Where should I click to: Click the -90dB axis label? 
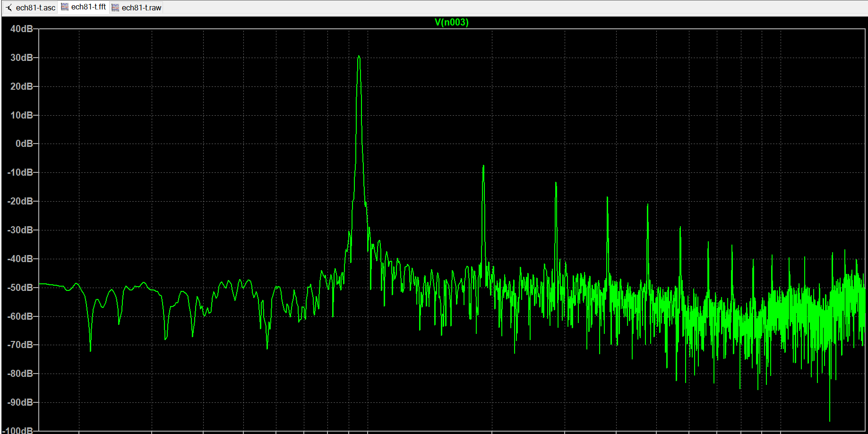tap(20, 402)
